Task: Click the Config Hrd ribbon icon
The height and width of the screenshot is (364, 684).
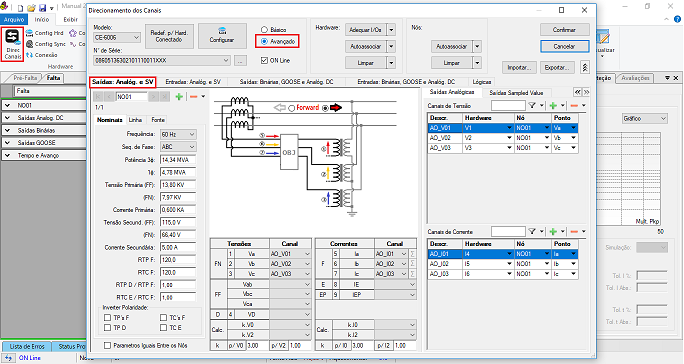Action: coord(29,33)
